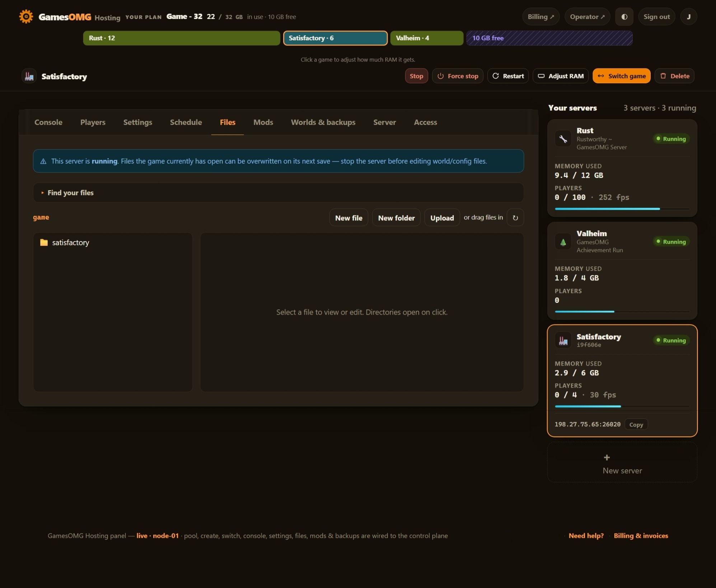Image resolution: width=716 pixels, height=588 pixels.
Task: Open the Need help? link
Action: pos(586,536)
